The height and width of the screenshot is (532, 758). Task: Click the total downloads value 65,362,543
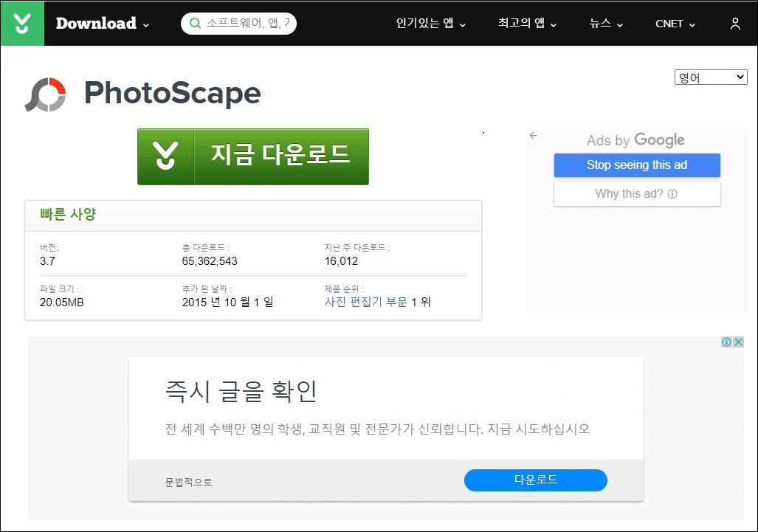pyautogui.click(x=210, y=261)
